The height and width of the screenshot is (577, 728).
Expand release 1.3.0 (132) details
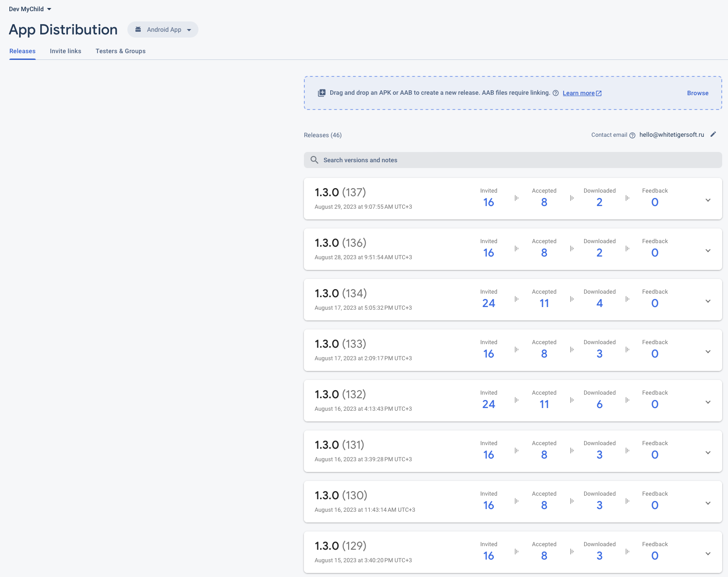[708, 402]
